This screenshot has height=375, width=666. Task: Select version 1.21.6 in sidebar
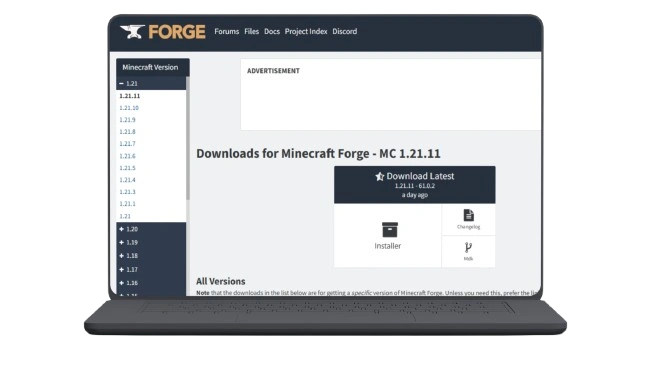[127, 156]
